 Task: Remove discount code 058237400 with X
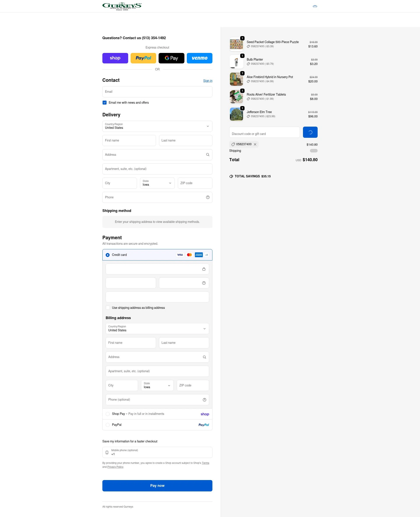[255, 144]
